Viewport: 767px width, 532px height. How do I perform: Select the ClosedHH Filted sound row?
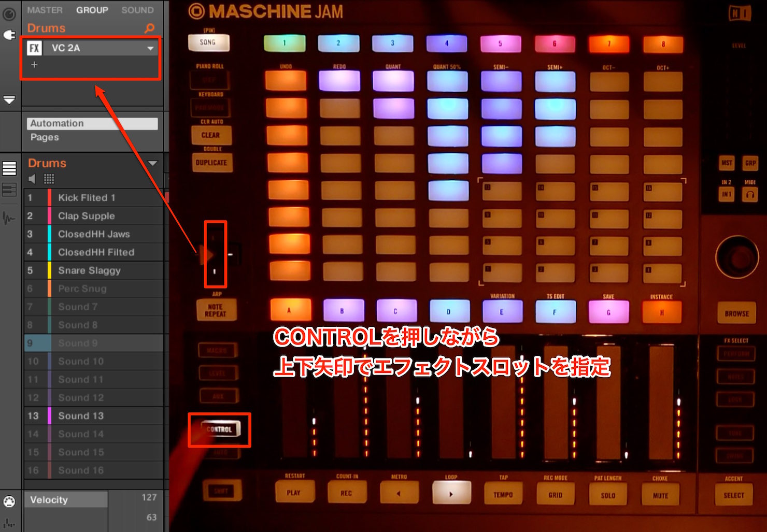pos(93,252)
